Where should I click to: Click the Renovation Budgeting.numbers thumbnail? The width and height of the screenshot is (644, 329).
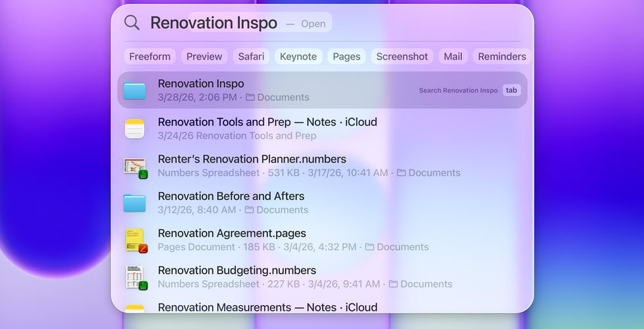tap(136, 278)
